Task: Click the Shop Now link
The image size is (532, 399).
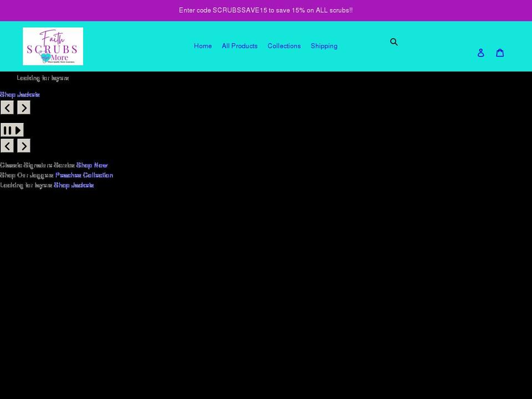Action: click(x=91, y=165)
